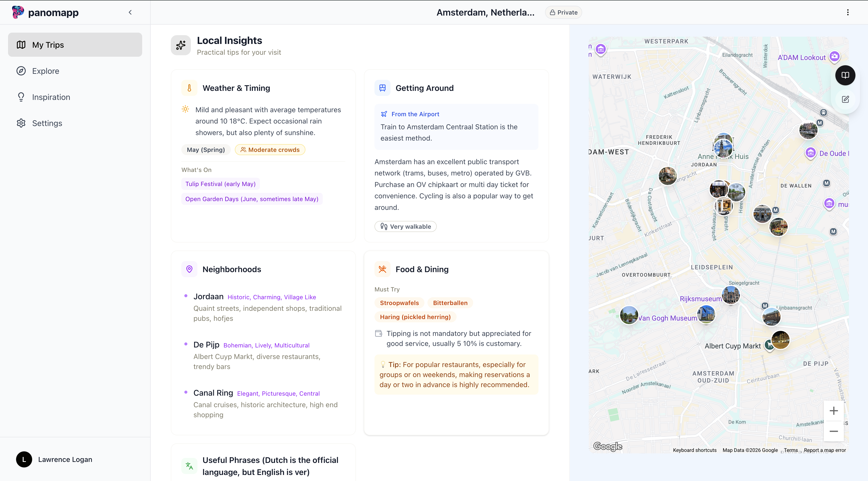Switch to the My Trips section
This screenshot has width=868, height=481.
pos(48,44)
